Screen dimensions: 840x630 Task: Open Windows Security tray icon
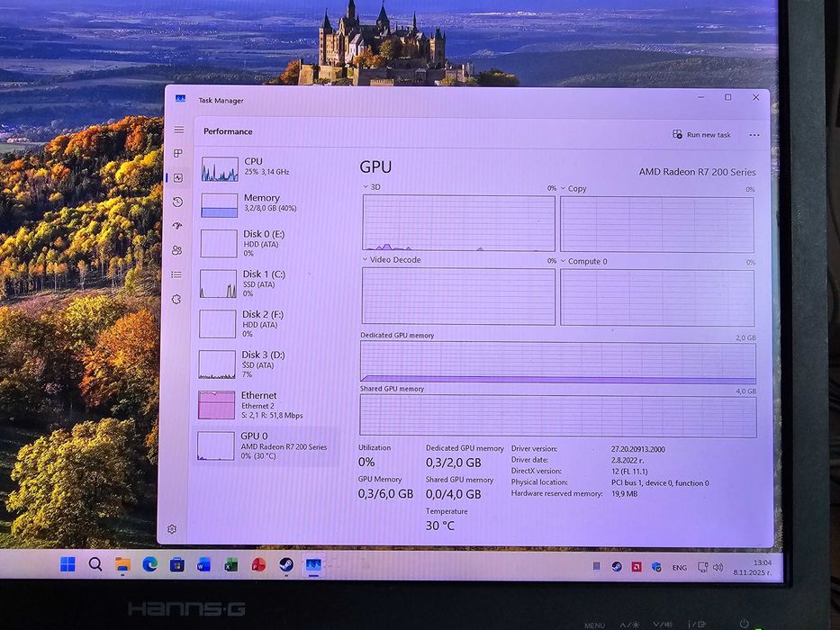coord(656,567)
